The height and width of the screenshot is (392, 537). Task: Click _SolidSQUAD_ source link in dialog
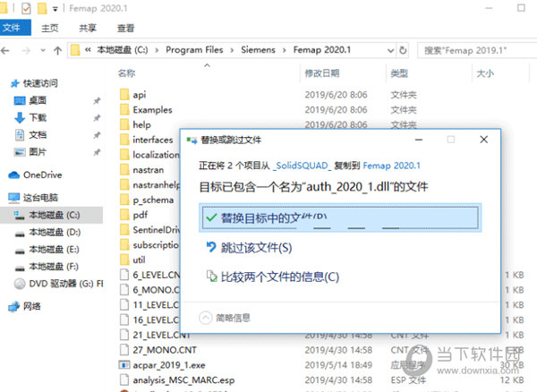coord(303,166)
